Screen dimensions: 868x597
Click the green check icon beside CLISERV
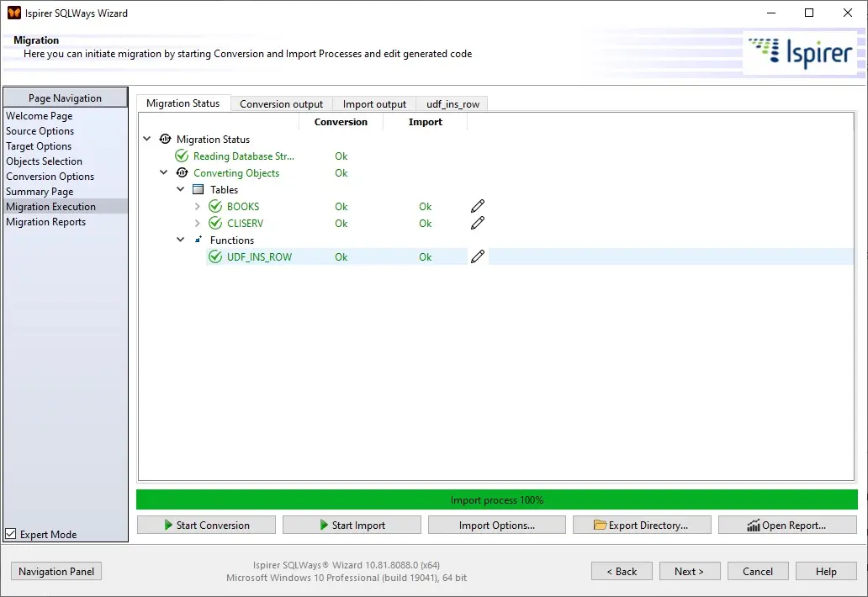(x=215, y=223)
